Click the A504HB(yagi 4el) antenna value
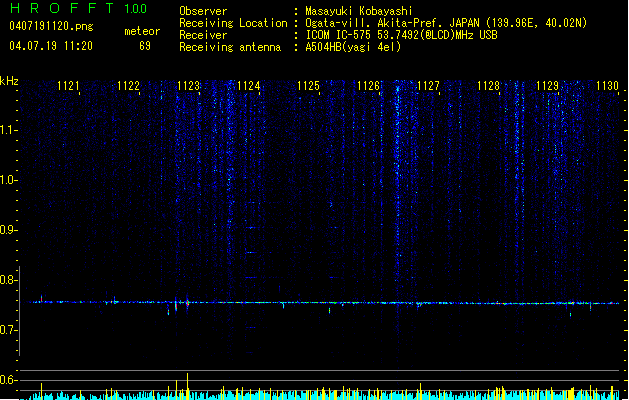The width and height of the screenshot is (629, 400). [353, 47]
